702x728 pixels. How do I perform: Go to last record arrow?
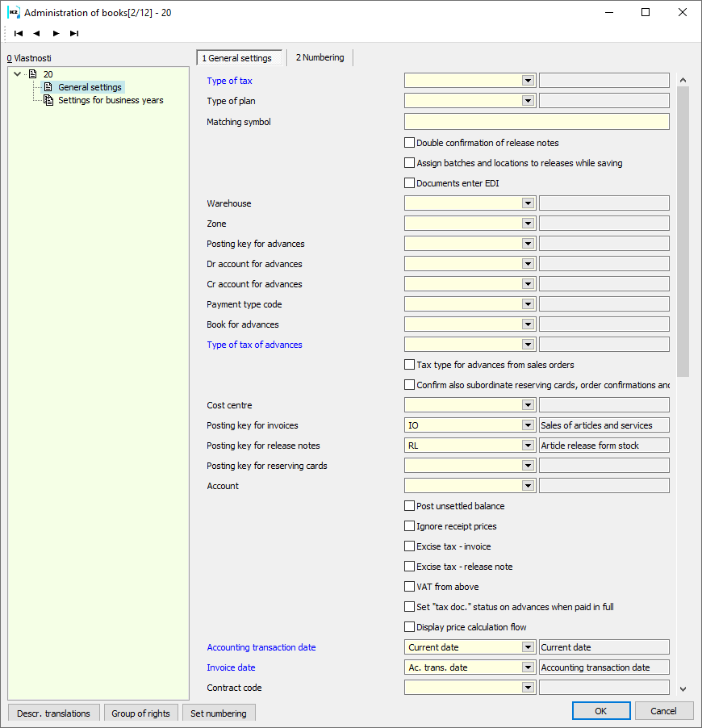coord(74,33)
